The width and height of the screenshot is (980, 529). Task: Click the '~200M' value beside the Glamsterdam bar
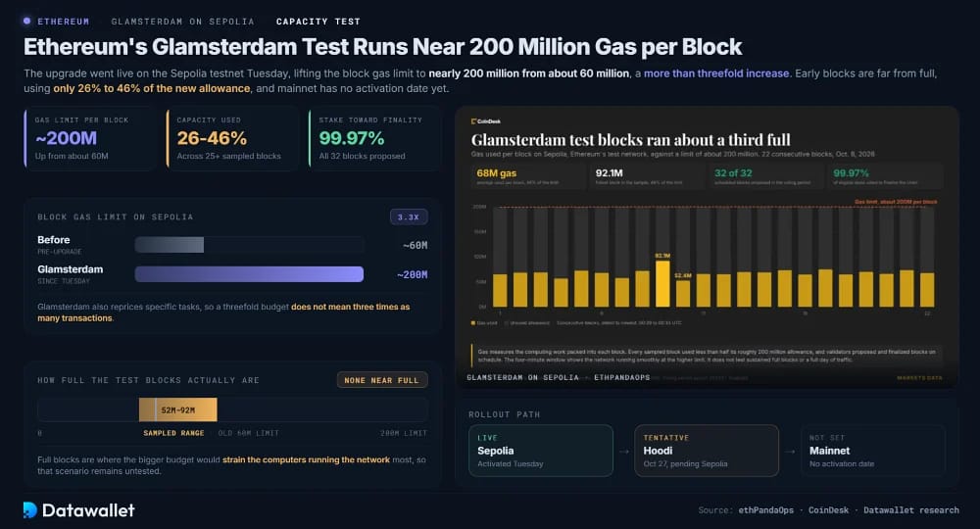click(x=412, y=274)
